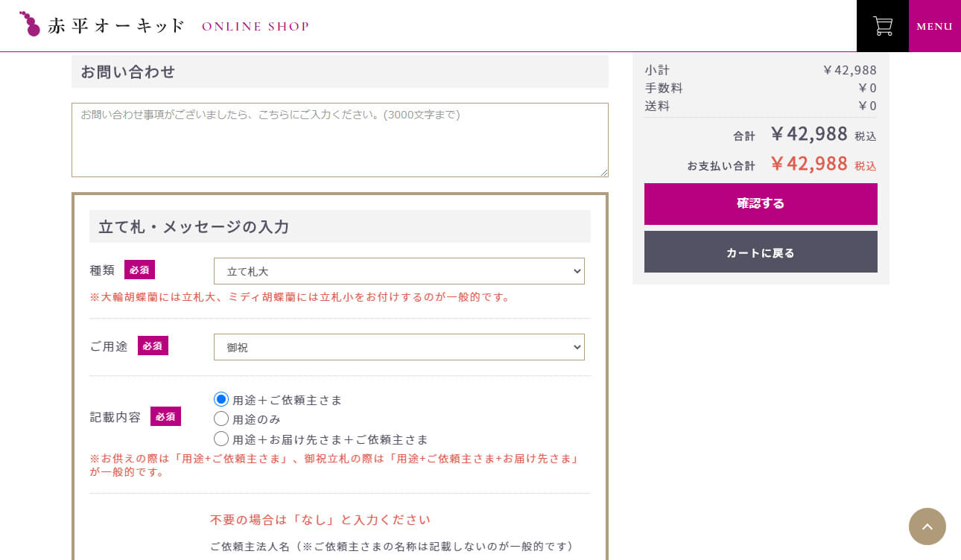Click the 必須 badge beside 種類
This screenshot has width=961, height=560.
point(139,270)
